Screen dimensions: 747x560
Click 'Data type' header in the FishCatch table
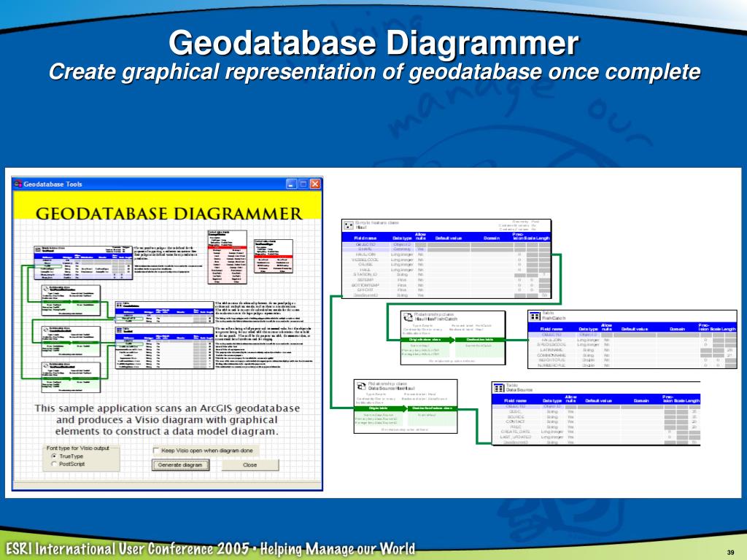(588, 329)
